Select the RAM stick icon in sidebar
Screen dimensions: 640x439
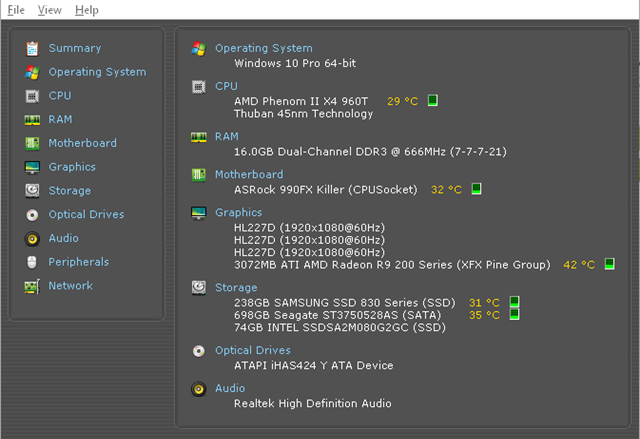(x=32, y=120)
